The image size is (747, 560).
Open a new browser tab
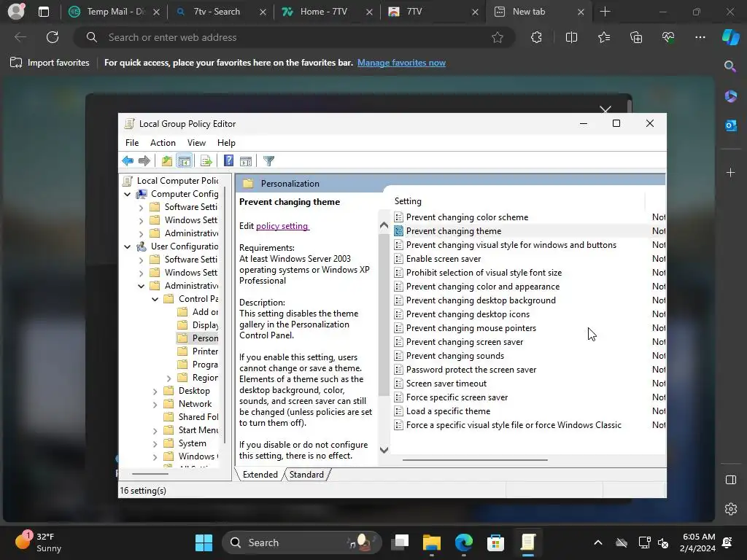pos(605,12)
